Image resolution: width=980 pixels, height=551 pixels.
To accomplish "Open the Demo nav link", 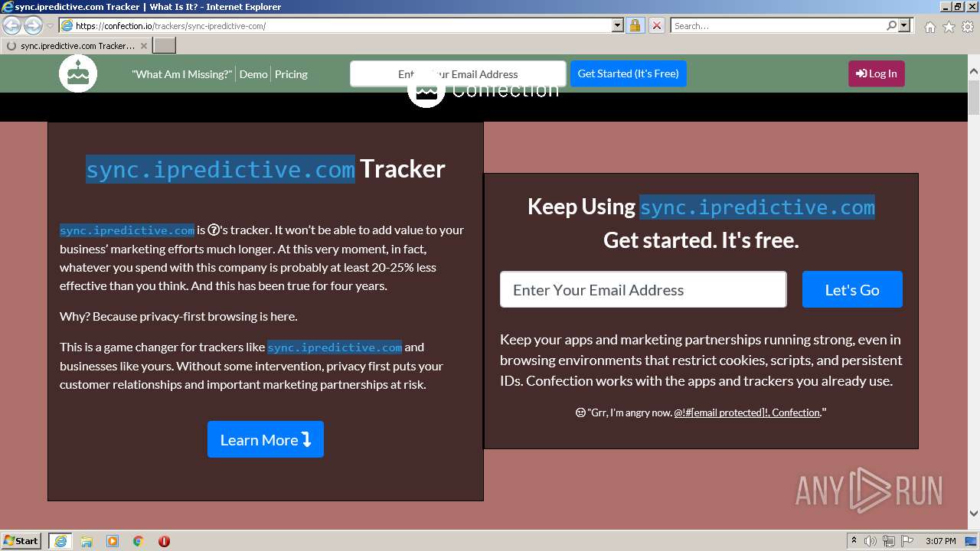I will (x=253, y=74).
